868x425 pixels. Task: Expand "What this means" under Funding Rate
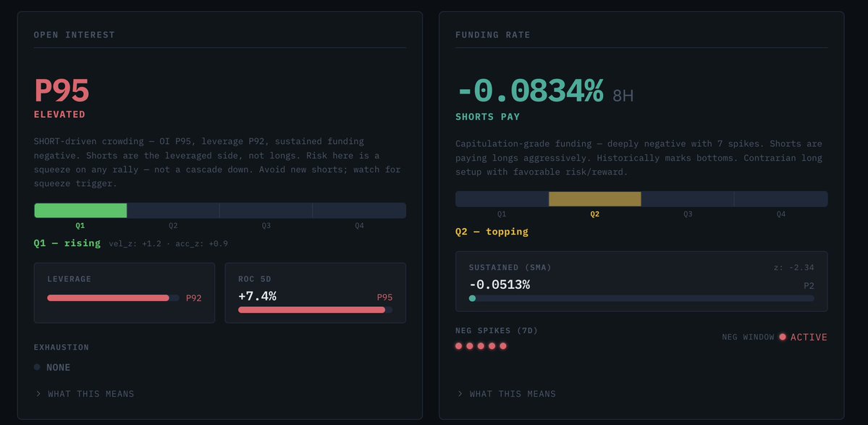click(x=507, y=394)
